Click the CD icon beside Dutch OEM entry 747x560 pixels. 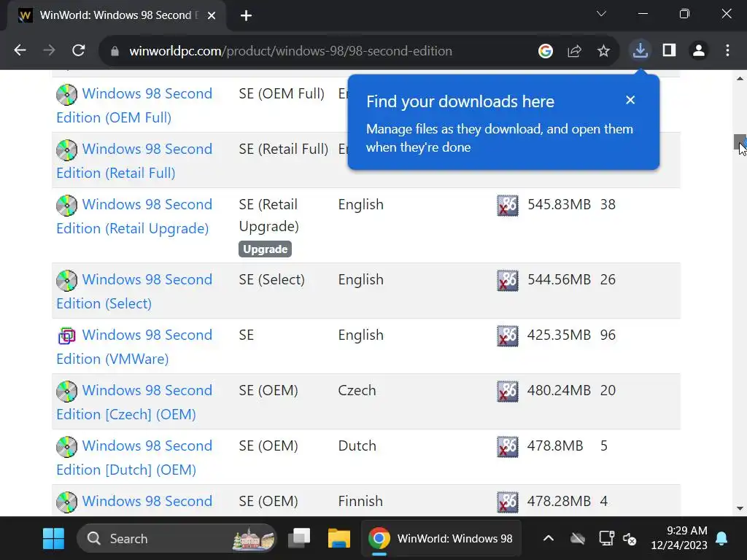coord(66,446)
